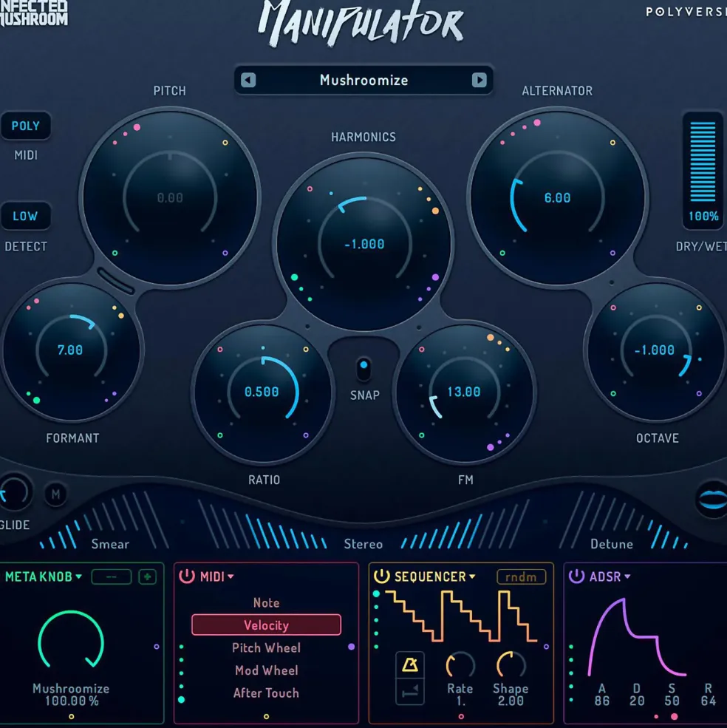Toggle the SNAP switch

click(x=363, y=369)
